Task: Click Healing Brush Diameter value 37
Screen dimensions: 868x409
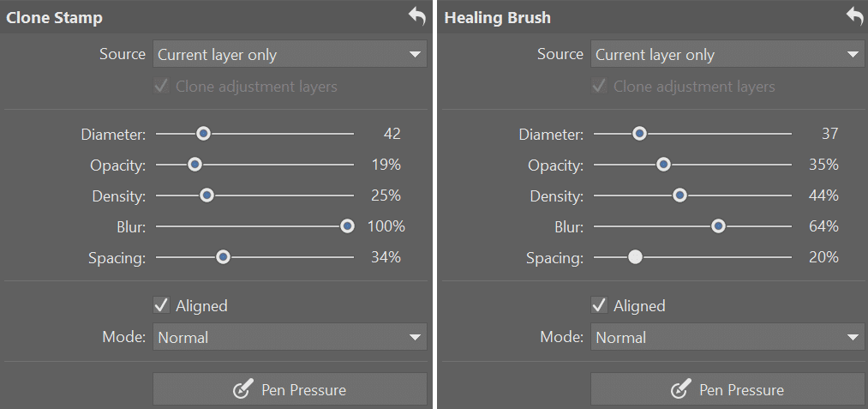Action: (829, 134)
